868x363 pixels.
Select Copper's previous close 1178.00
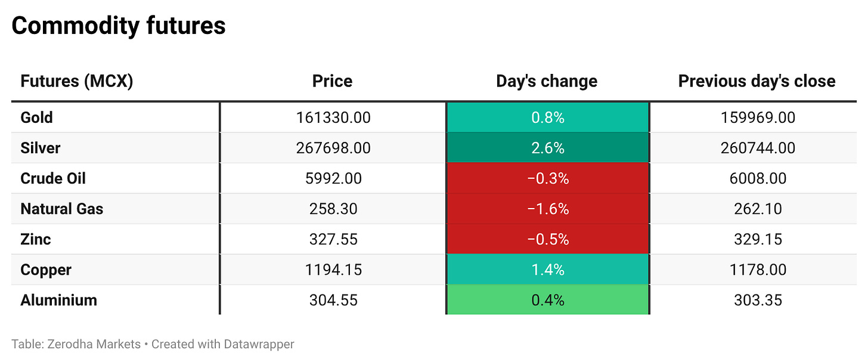pyautogui.click(x=758, y=269)
